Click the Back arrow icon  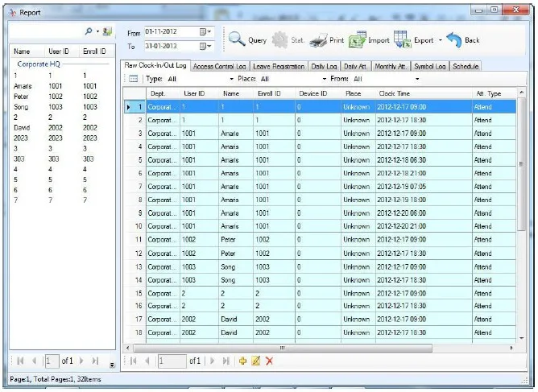click(x=454, y=39)
